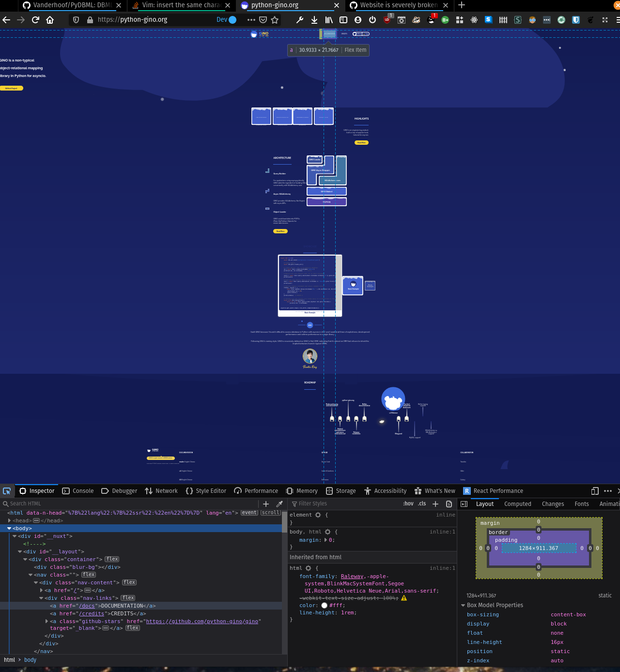This screenshot has height=672, width=620.
Task: Toggle flex badge on nav-content div
Action: 129,582
